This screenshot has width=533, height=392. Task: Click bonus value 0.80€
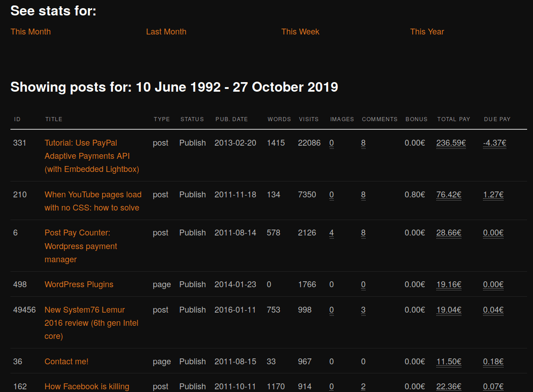415,195
